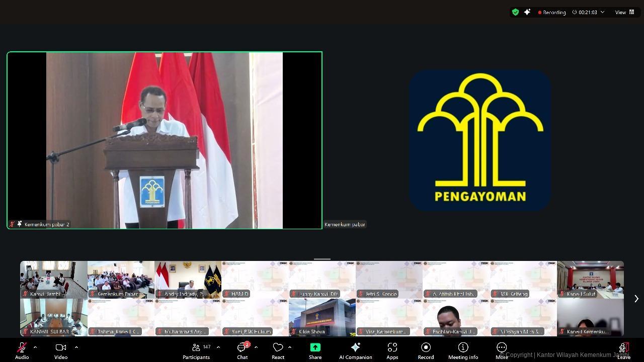The height and width of the screenshot is (362, 644).
Task: Open Meeting info
Action: click(462, 347)
